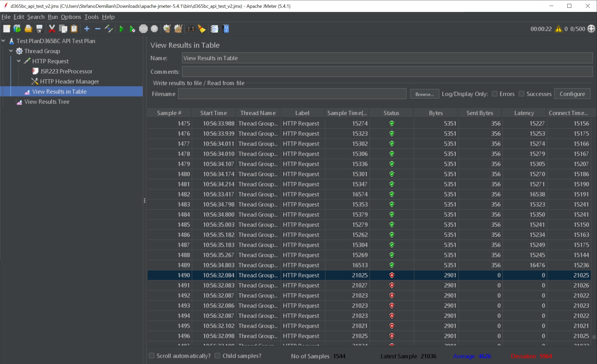The image size is (597, 364).
Task: Click Start no pauses icon
Action: [132, 29]
